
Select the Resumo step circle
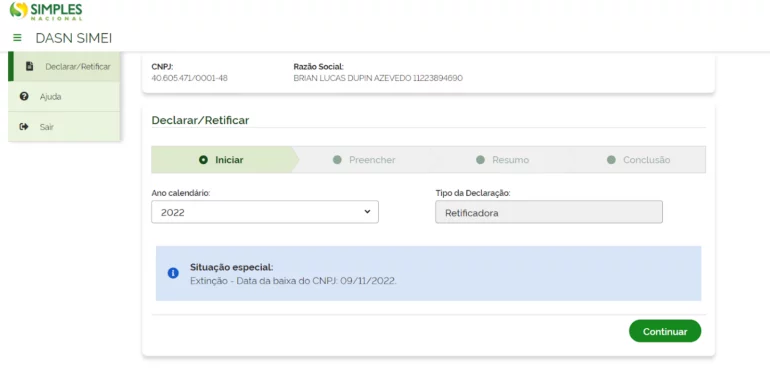pos(480,160)
